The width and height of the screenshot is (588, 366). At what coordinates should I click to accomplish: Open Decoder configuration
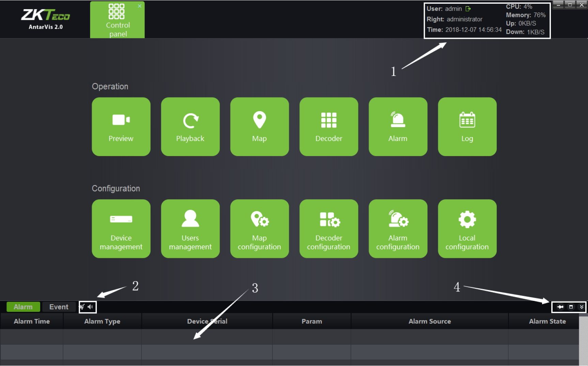point(328,229)
